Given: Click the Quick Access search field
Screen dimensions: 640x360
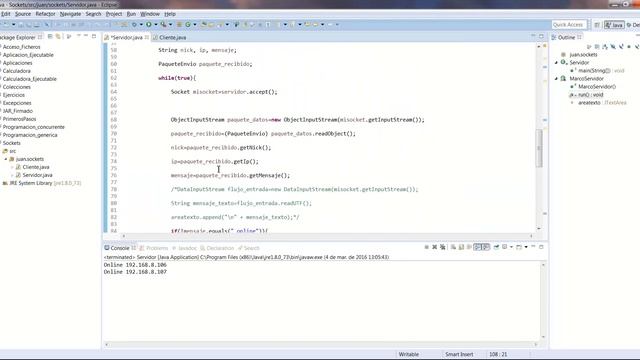Looking at the screenshot, I should tap(569, 24).
